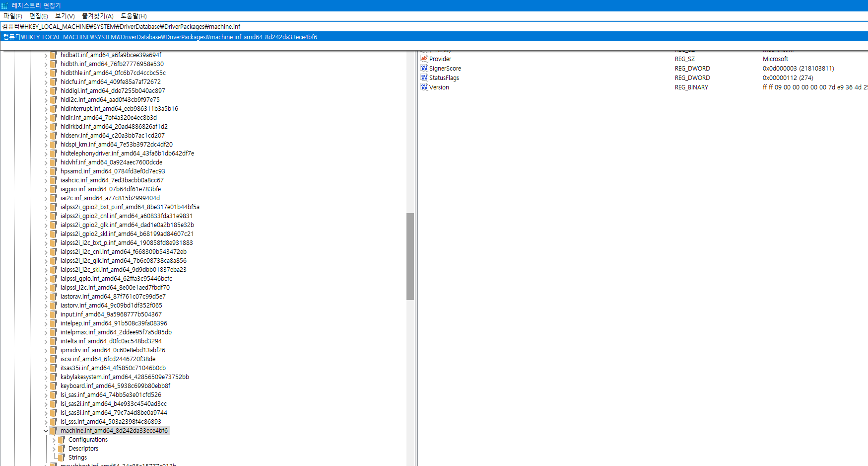The height and width of the screenshot is (466, 868).
Task: Select the Strings subkey
Action: [77, 458]
